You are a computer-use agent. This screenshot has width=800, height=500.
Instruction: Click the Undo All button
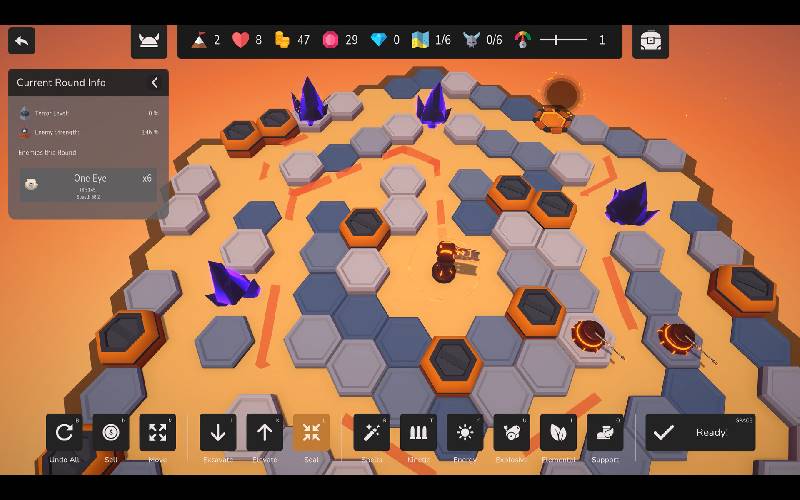(x=64, y=432)
